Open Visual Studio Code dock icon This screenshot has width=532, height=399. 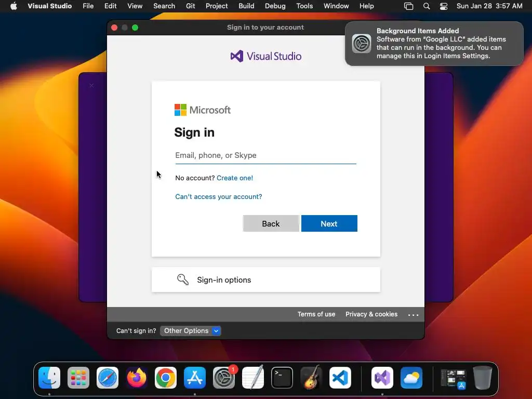[340, 378]
